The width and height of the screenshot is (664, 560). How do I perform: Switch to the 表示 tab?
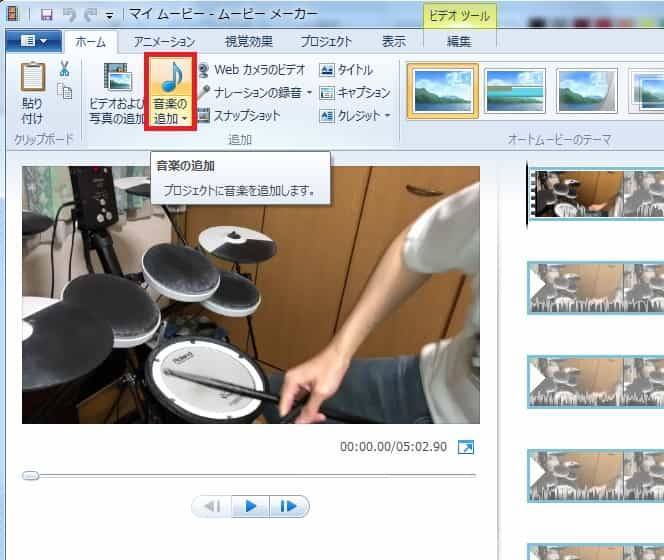(394, 42)
